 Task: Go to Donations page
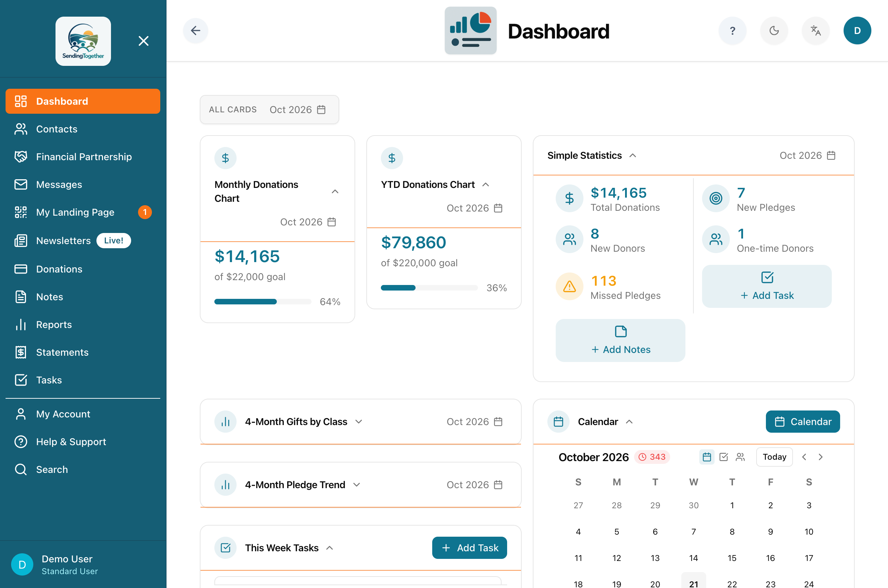(x=83, y=269)
